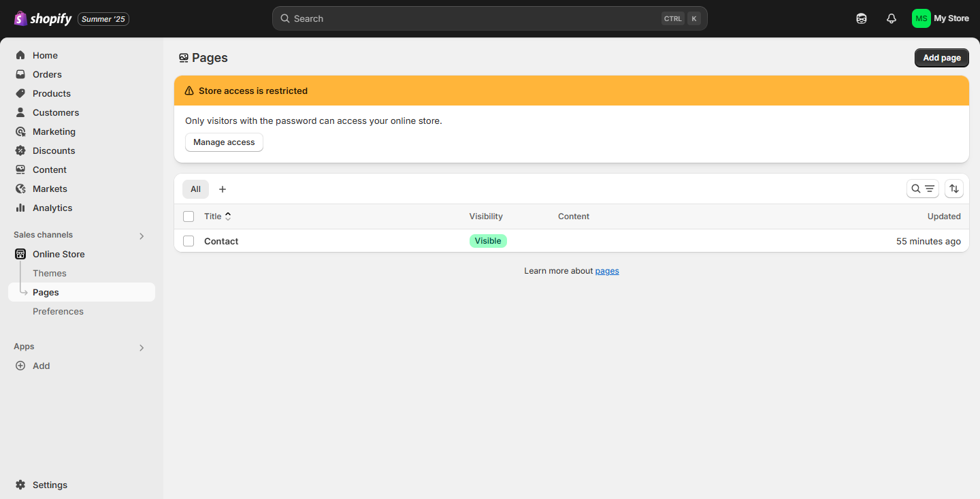Click the Online Store storefront icon

point(20,254)
